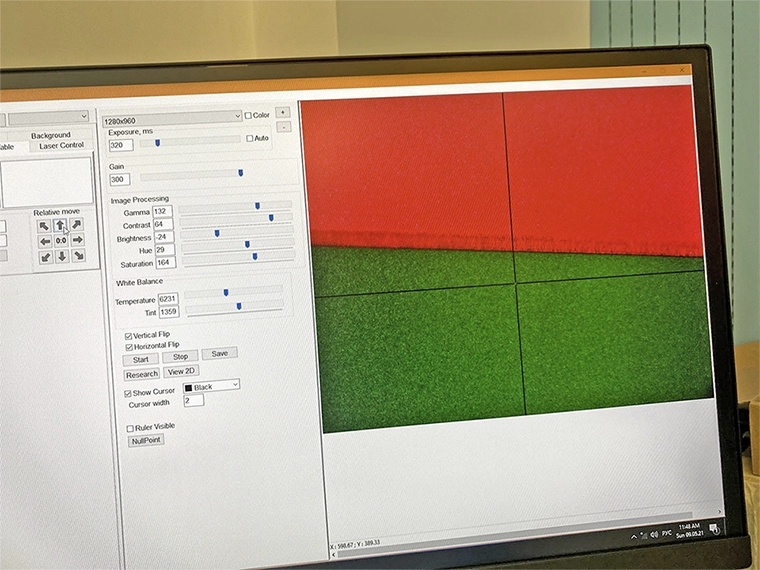Click the Save button
760x570 pixels.
point(219,354)
